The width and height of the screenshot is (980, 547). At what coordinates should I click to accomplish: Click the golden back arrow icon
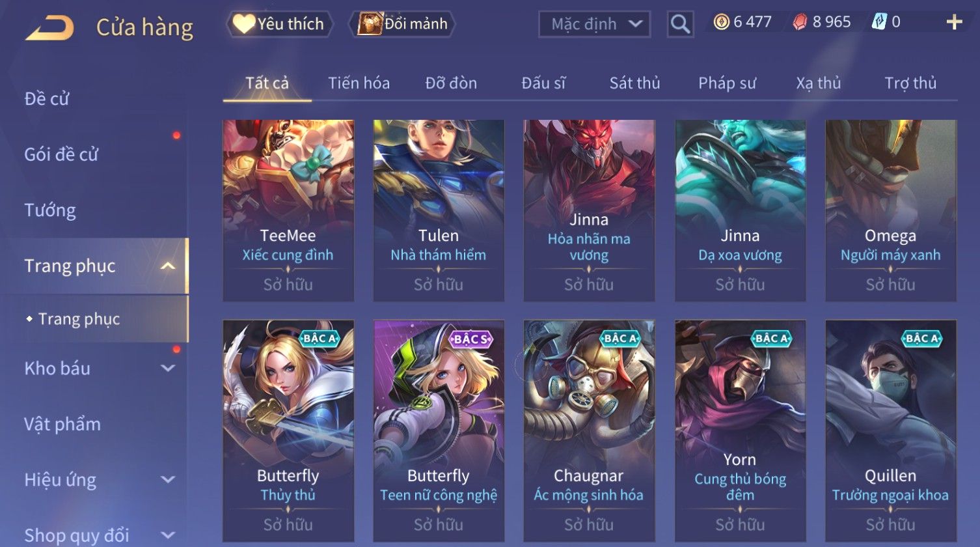pyautogui.click(x=49, y=27)
